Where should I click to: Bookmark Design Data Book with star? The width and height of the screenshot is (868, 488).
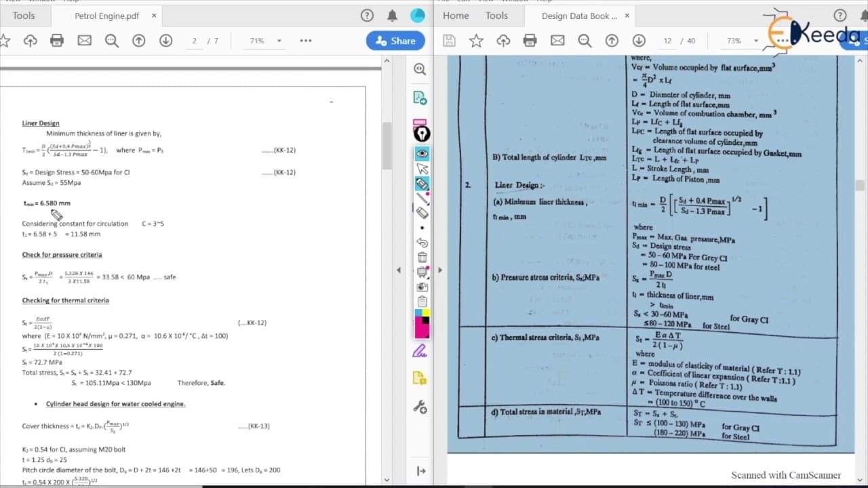pyautogui.click(x=477, y=41)
